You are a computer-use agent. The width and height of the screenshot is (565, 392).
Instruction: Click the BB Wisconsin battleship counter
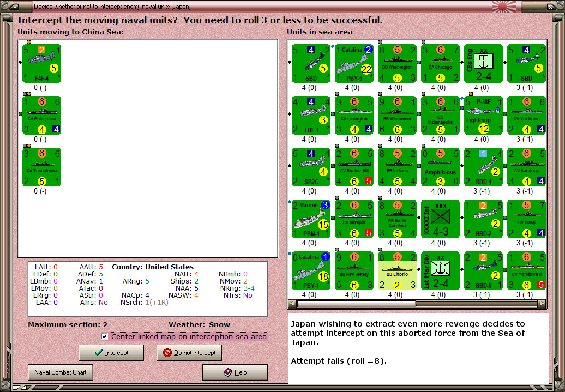397,115
